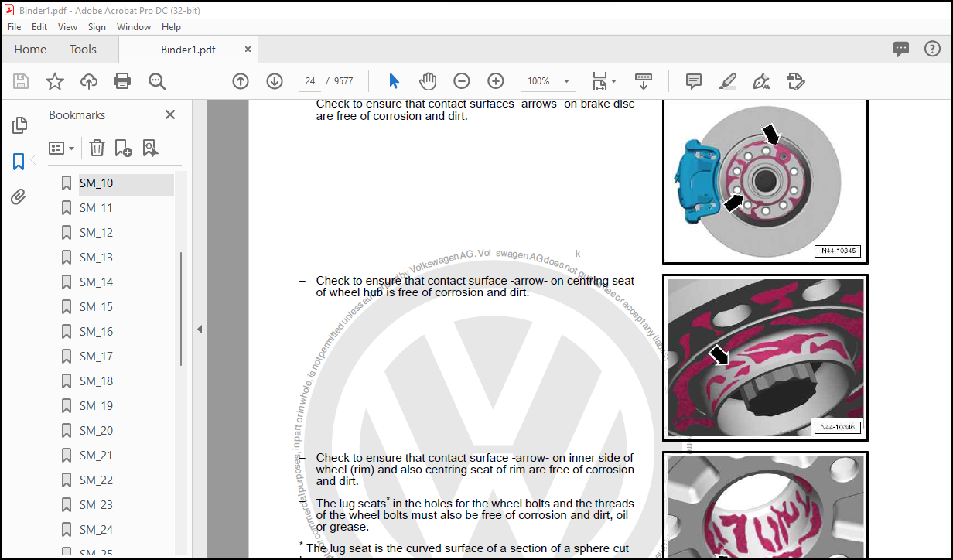953x560 pixels.
Task: Click the 100% zoom value field
Action: pos(538,81)
